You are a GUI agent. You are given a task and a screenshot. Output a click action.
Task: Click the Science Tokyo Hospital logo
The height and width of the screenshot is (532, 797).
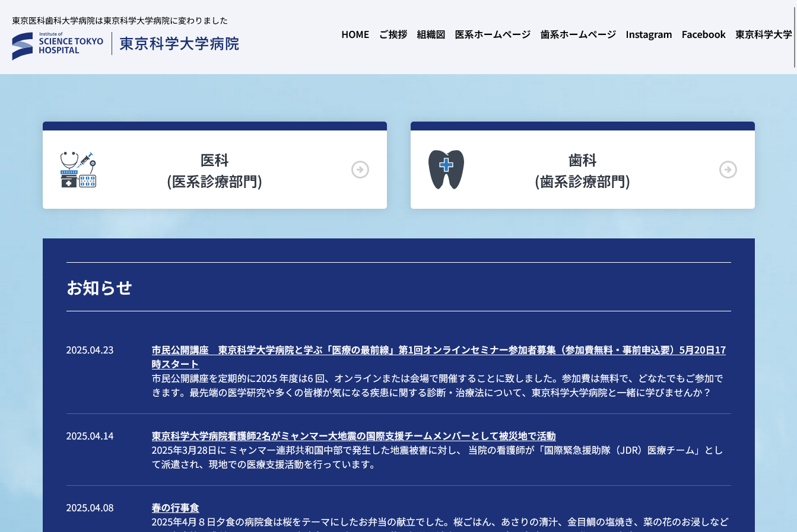pos(58,46)
